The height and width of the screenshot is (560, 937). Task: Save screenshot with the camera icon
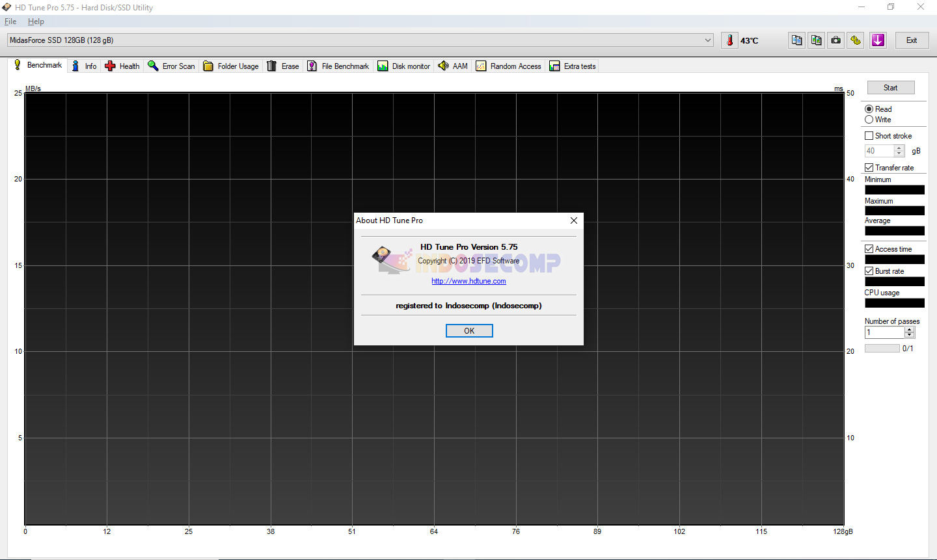pyautogui.click(x=835, y=40)
